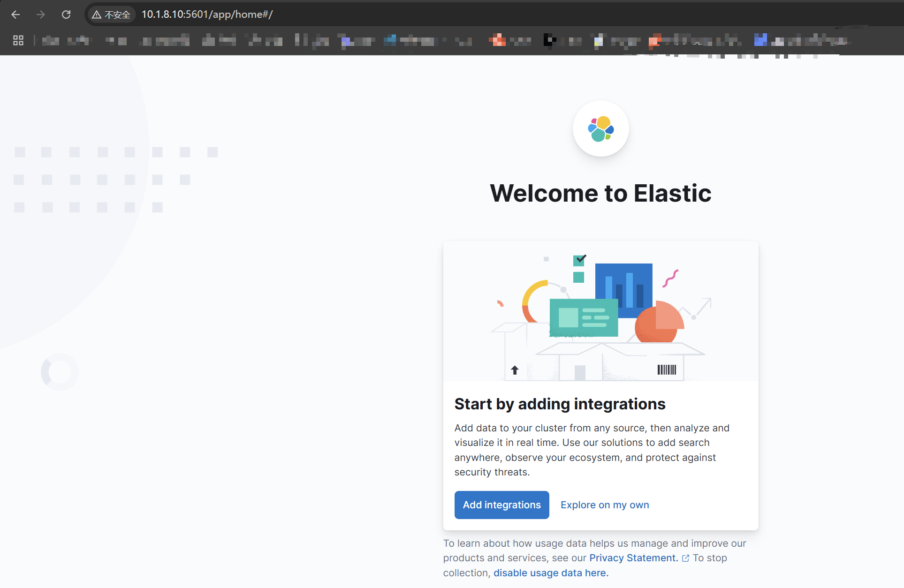Click the integrations illustration image
The width and height of the screenshot is (904, 588).
point(600,312)
